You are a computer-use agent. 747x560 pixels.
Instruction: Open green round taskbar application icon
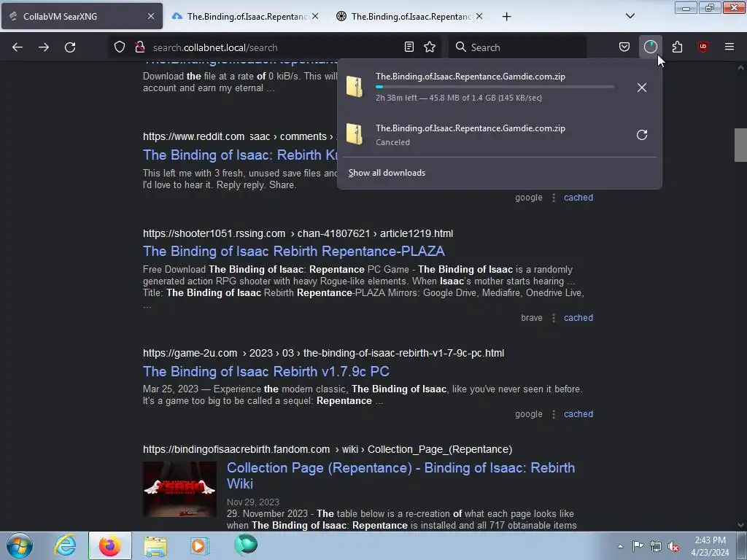point(246,545)
